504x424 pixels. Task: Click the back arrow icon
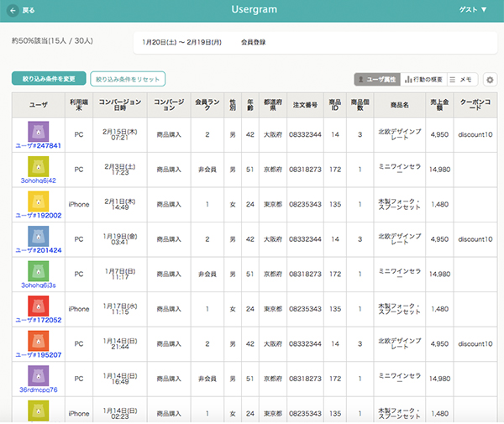click(13, 10)
